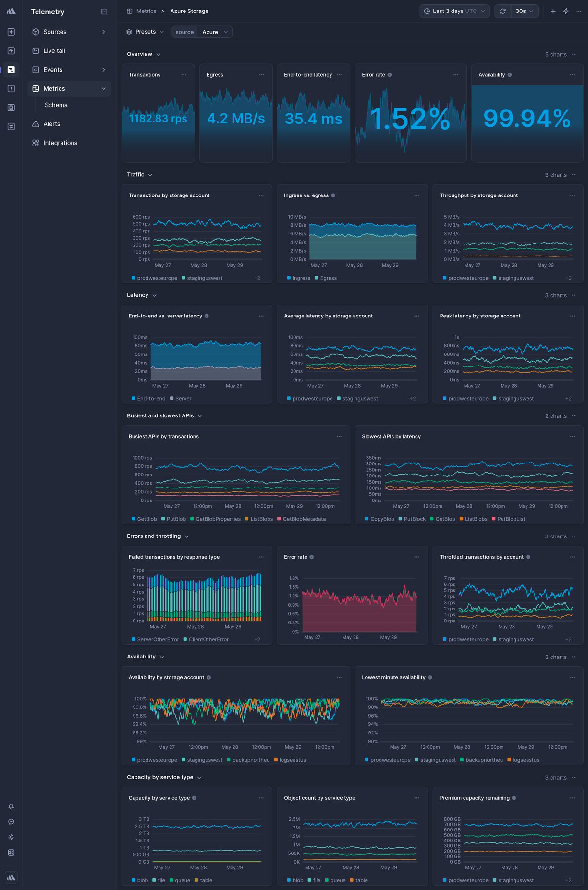The width and height of the screenshot is (588, 890).
Task: Click the command key icon in left rail
Action: [11, 853]
